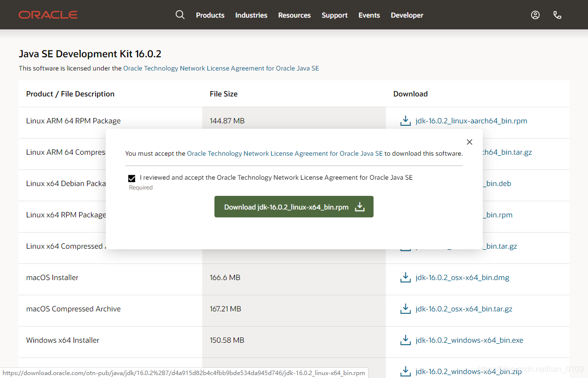Open the search icon in header
Viewport: 588px width, 378px height.
coord(180,15)
